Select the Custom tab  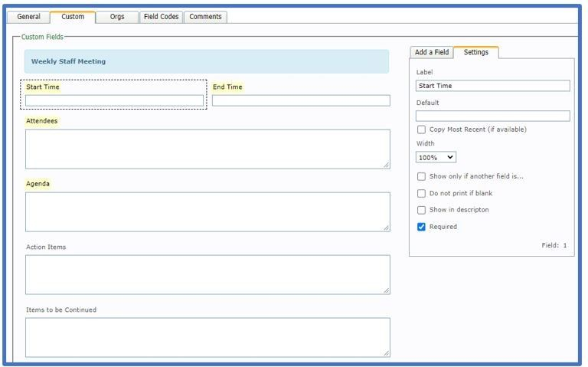pyautogui.click(x=73, y=17)
